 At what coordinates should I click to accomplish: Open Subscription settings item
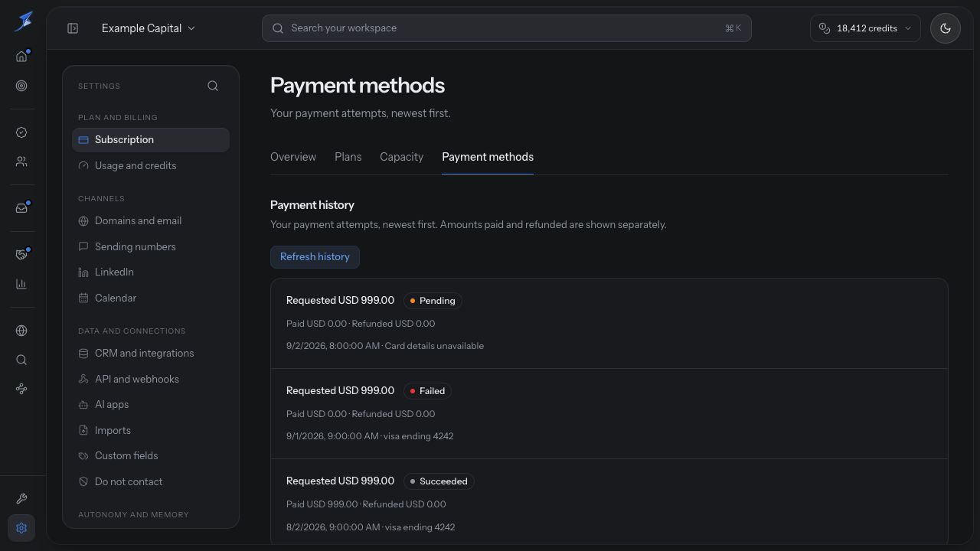[x=151, y=140]
